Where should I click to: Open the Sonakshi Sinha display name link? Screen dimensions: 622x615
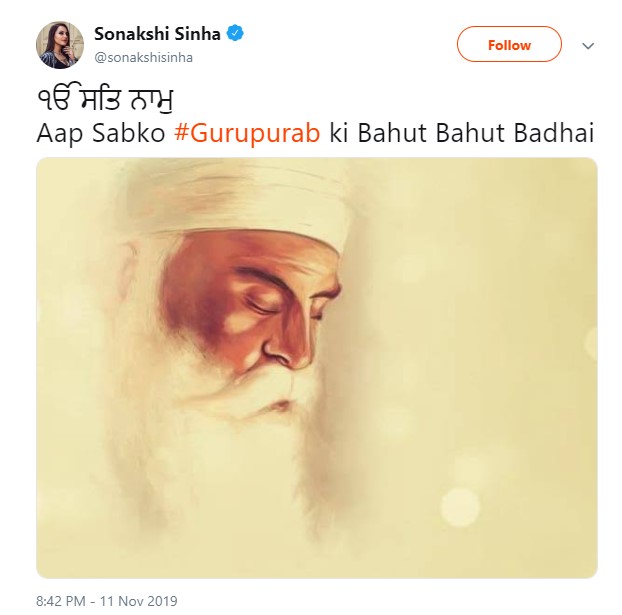point(157,34)
